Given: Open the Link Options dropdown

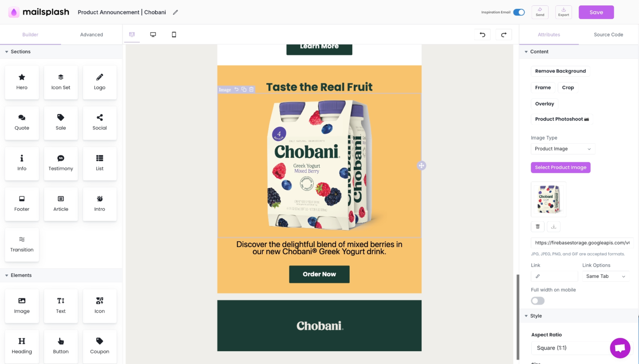Looking at the screenshot, I should point(606,276).
